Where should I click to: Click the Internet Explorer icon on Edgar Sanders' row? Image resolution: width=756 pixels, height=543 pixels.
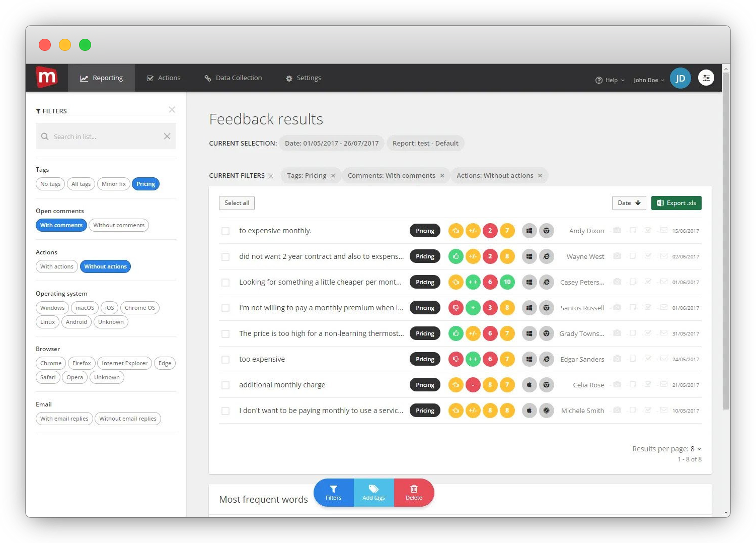(547, 359)
